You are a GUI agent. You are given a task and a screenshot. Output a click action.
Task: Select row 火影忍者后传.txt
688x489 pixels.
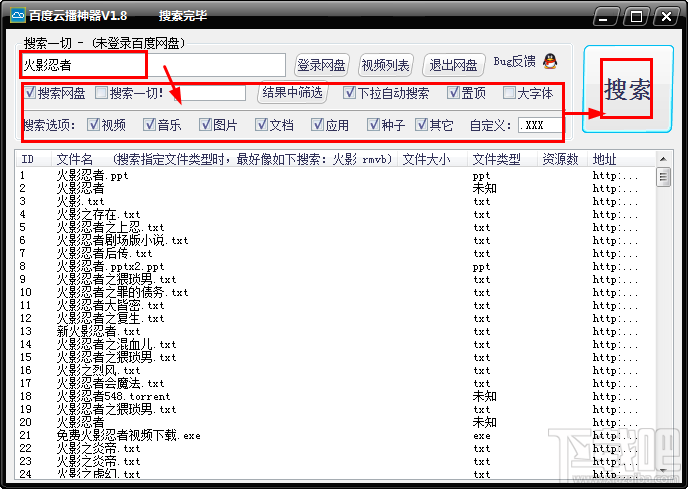[336, 253]
